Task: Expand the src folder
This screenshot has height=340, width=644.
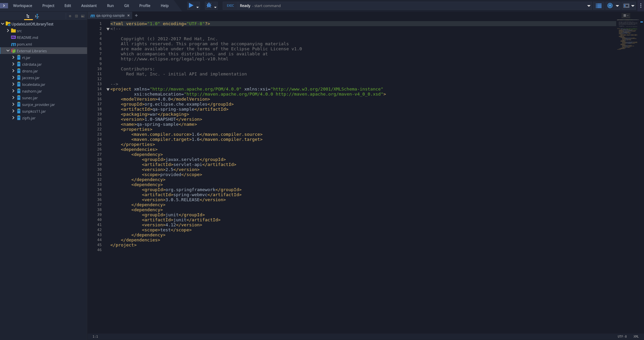Action: (x=8, y=31)
